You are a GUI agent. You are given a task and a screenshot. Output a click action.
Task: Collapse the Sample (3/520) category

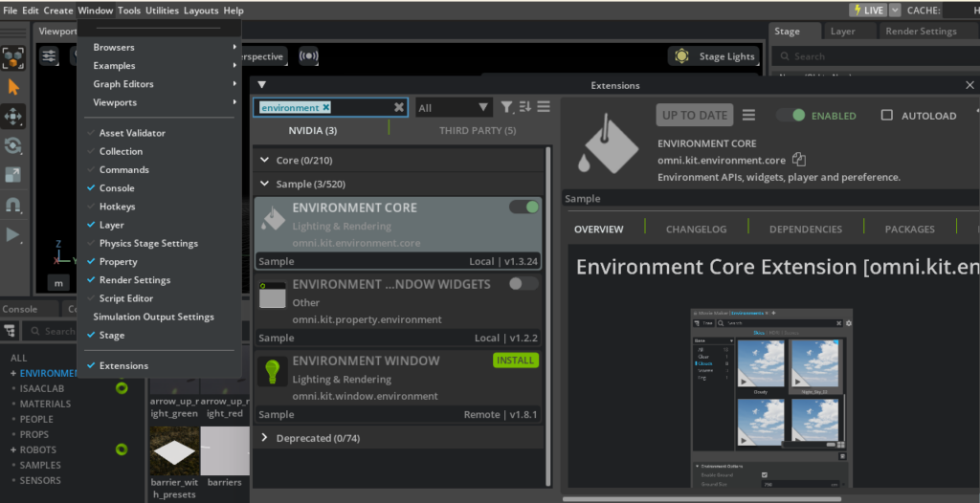click(x=265, y=184)
